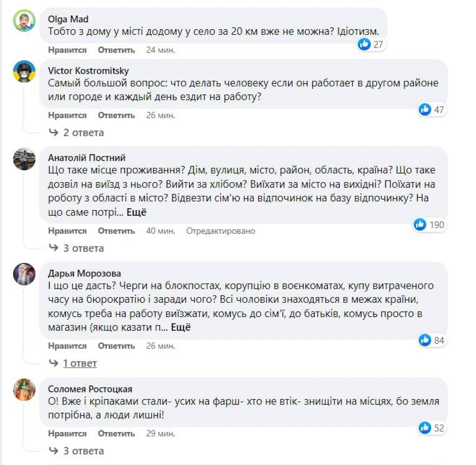The width and height of the screenshot is (476, 465).
Task: Click Ответить under Victor Kostromitsky's comment
Action: 116,115
